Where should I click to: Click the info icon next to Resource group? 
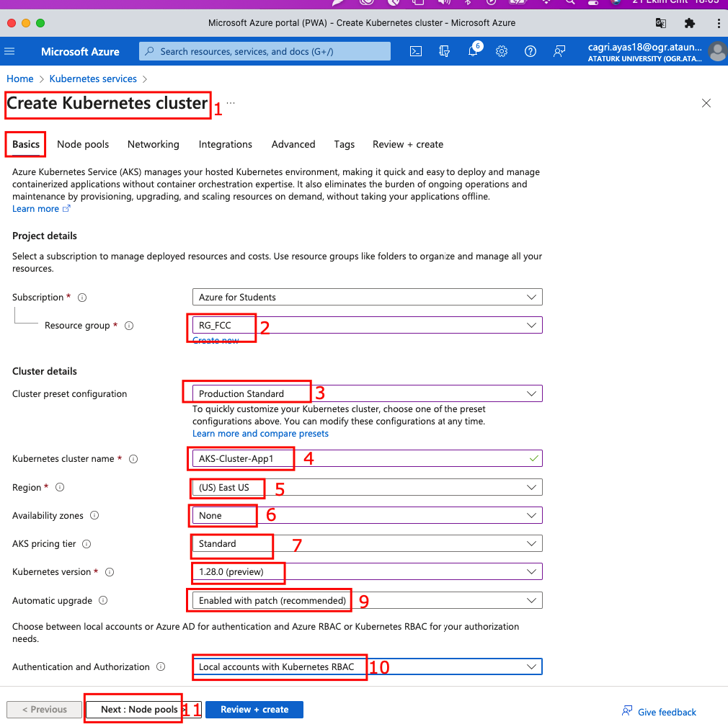pos(129,326)
